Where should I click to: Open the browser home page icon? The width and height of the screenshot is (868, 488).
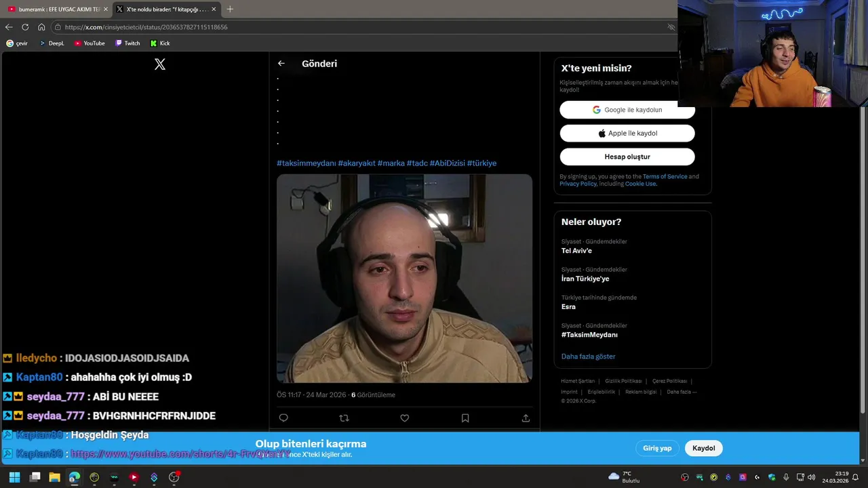coord(41,27)
